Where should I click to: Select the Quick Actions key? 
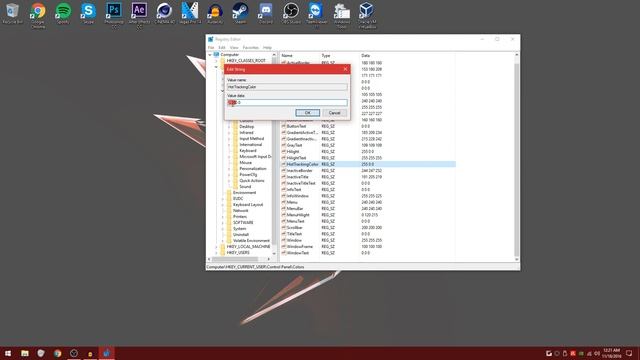pos(252,180)
